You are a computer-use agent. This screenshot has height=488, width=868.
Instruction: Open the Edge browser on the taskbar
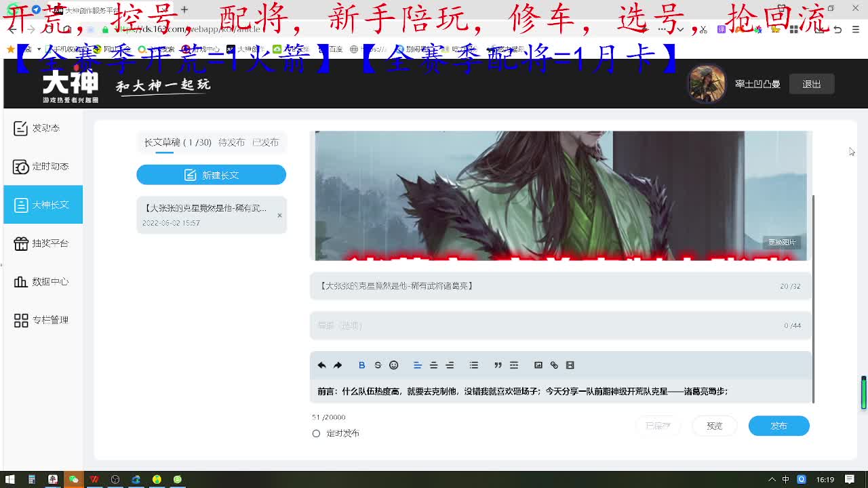(136, 479)
